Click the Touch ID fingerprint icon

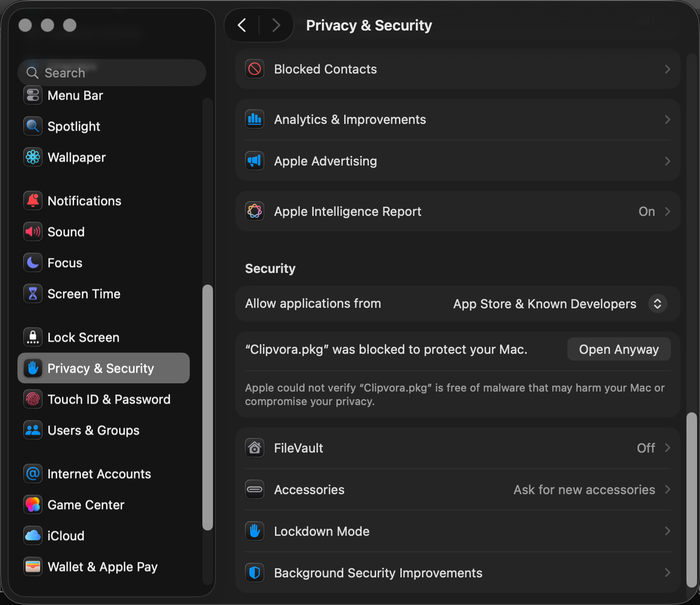pyautogui.click(x=33, y=399)
